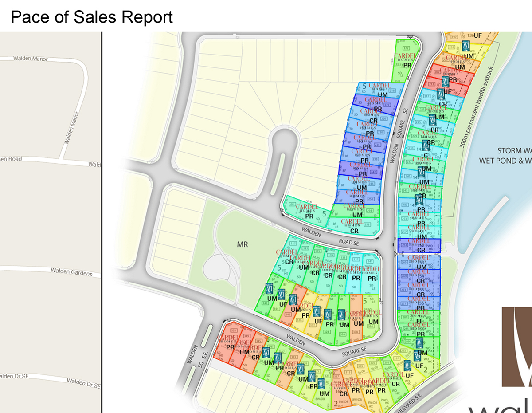The image size is (532, 413).
Task: Click the MR park label
Action: pyautogui.click(x=242, y=244)
